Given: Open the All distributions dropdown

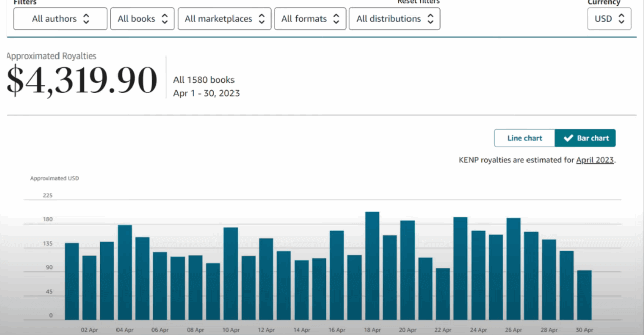Looking at the screenshot, I should click(394, 19).
